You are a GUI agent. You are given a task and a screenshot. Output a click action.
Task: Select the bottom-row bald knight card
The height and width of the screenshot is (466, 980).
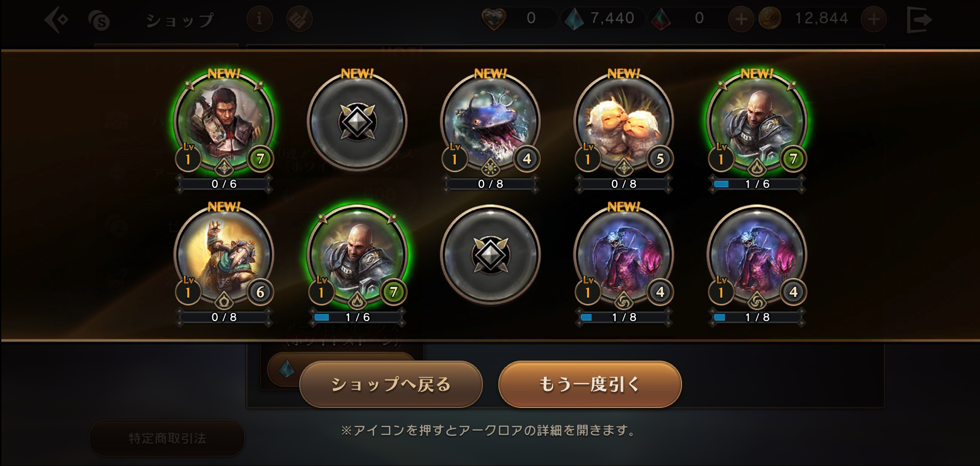click(357, 255)
